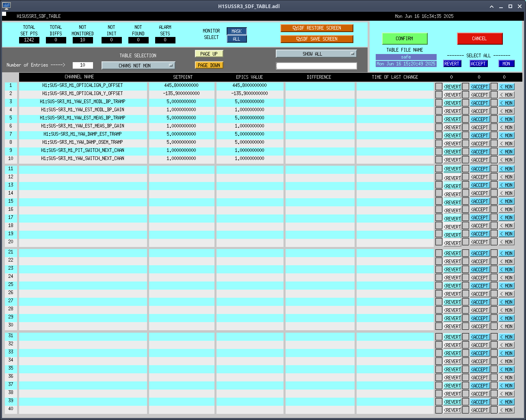Select channel H1:SUS-SR3_M1_OPTICALIGN_Y_OFFSET
This screenshot has height=420, width=526.
83,94
